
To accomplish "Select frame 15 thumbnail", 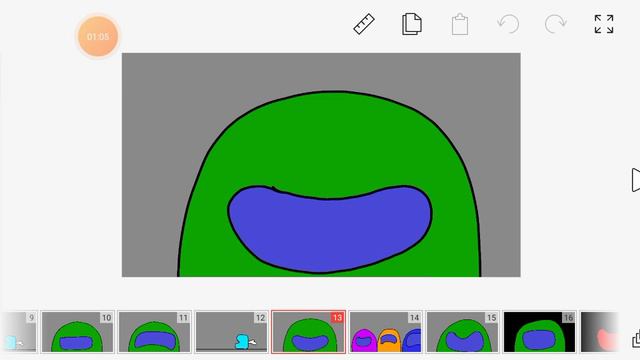I will [x=462, y=332].
